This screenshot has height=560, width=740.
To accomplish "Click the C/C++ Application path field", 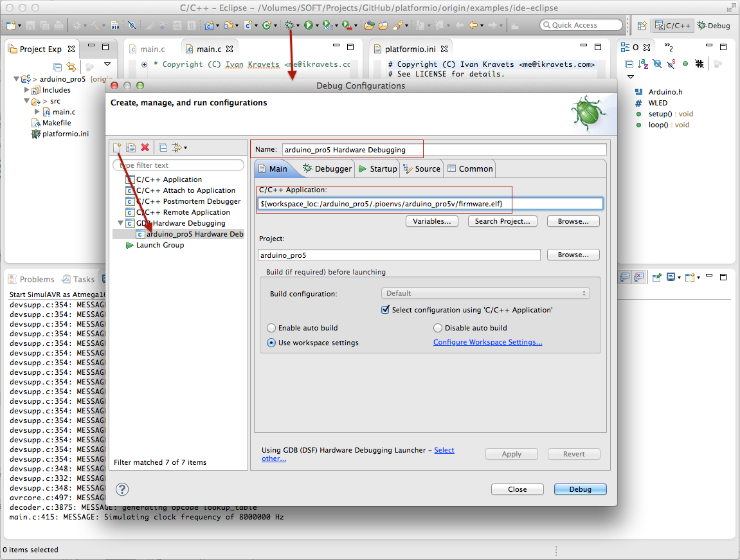I will (x=430, y=204).
